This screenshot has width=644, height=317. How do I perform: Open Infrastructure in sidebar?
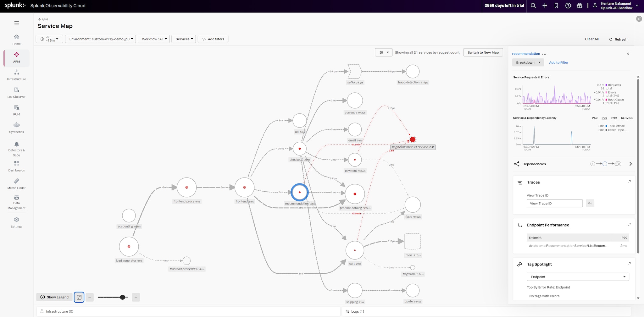click(17, 75)
